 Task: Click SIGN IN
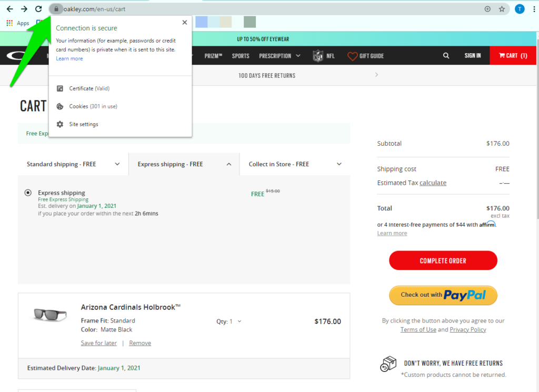tap(473, 56)
